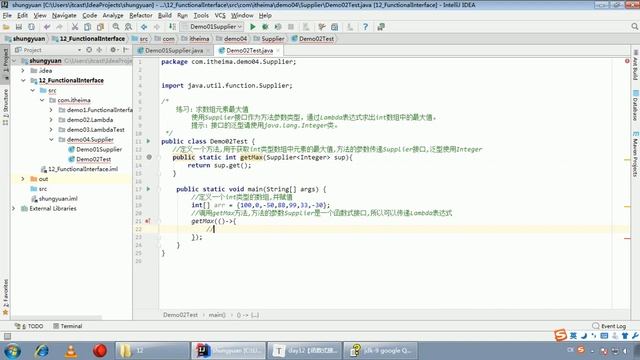The height and width of the screenshot is (360, 640).
Task: Expand the demo02.Lambda package
Action: click(51, 120)
